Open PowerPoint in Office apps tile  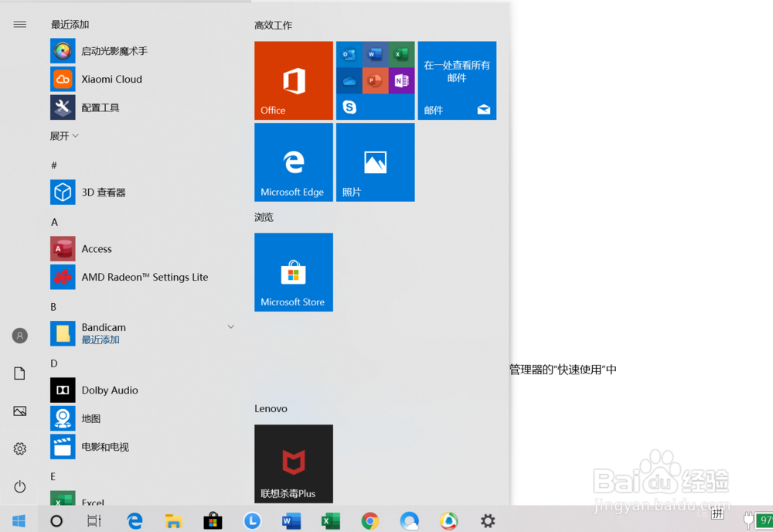[x=375, y=80]
